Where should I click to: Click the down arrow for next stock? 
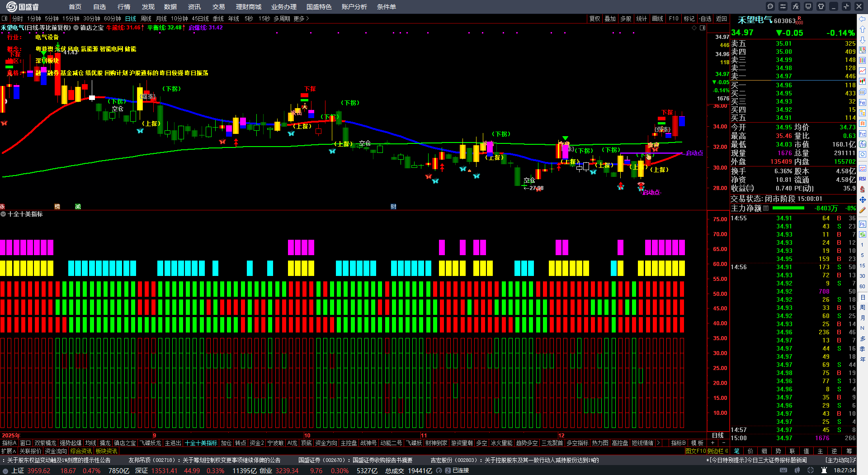click(863, 40)
